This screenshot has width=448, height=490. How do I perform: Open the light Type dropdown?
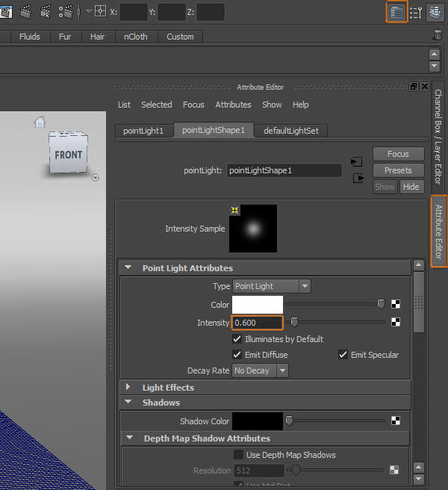tap(271, 286)
